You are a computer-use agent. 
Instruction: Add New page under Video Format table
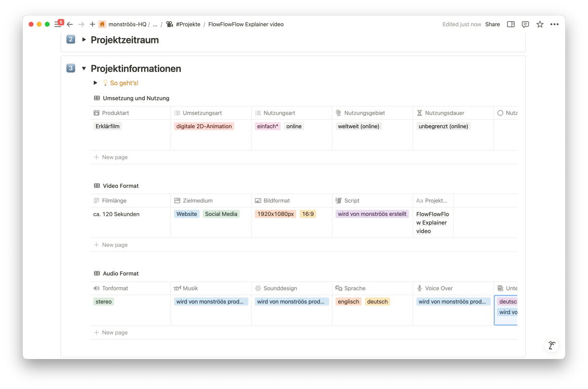coord(114,245)
